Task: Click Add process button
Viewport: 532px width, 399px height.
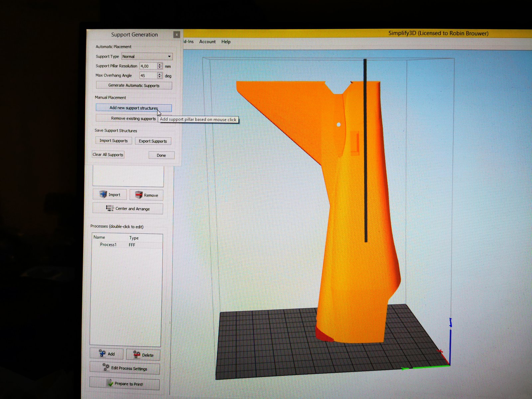Action: point(107,354)
